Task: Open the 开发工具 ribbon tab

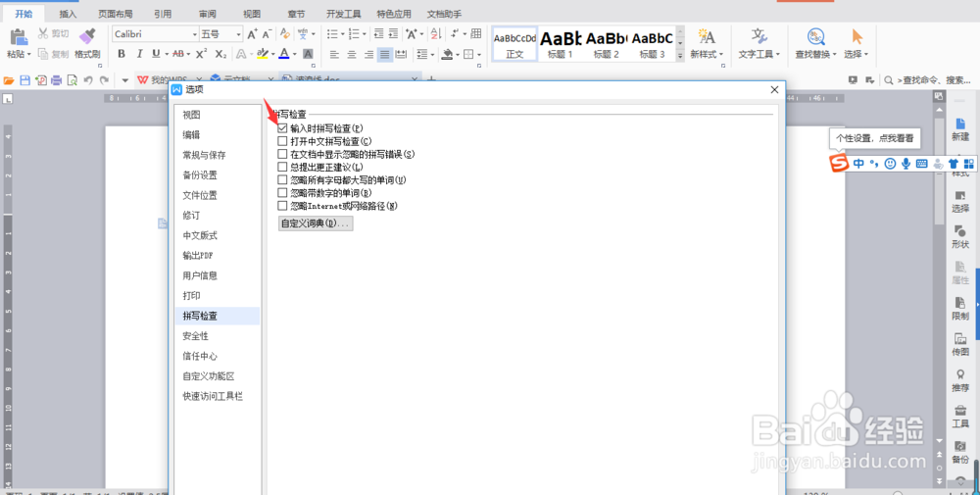Action: [344, 14]
